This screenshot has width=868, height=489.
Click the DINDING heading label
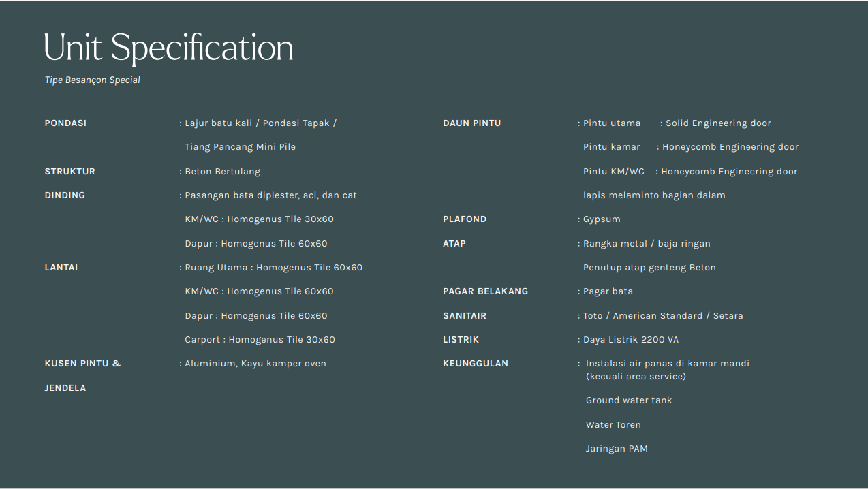[x=65, y=195]
